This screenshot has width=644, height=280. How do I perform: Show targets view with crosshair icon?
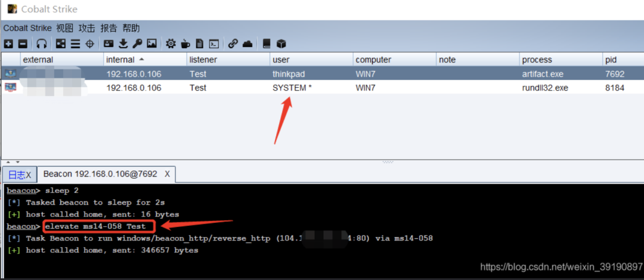click(x=89, y=43)
